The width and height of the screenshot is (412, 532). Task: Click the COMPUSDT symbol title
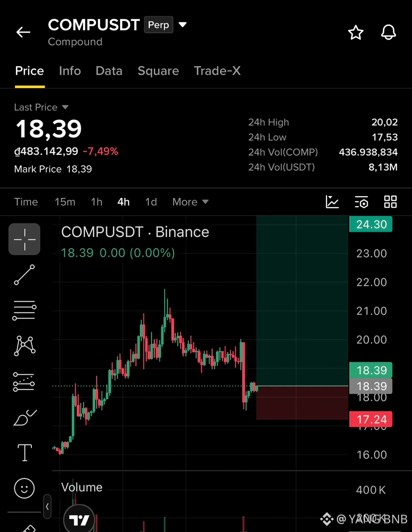[x=94, y=25]
